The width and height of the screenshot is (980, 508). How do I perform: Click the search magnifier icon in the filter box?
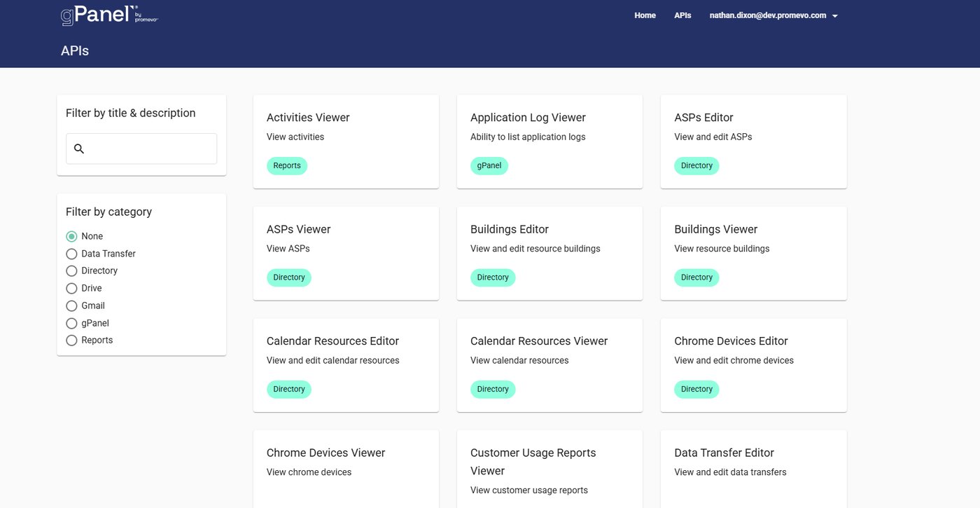(x=79, y=149)
